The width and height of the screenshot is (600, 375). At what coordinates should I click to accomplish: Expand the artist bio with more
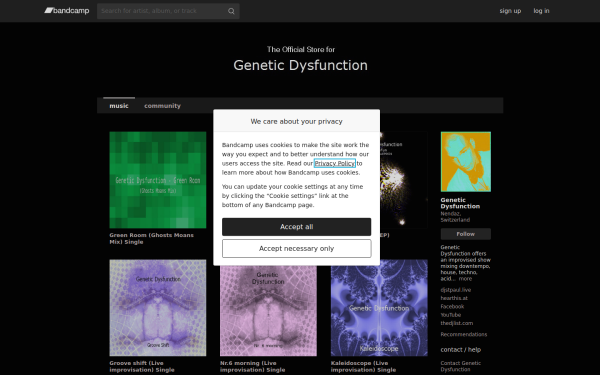pyautogui.click(x=465, y=279)
